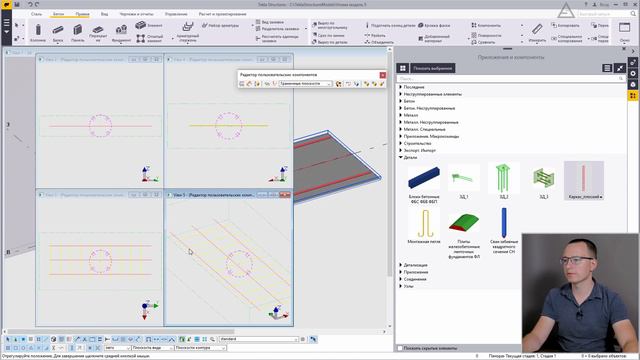Open the Вид ribbon tab
This screenshot has height=360, width=640.
tap(104, 14)
